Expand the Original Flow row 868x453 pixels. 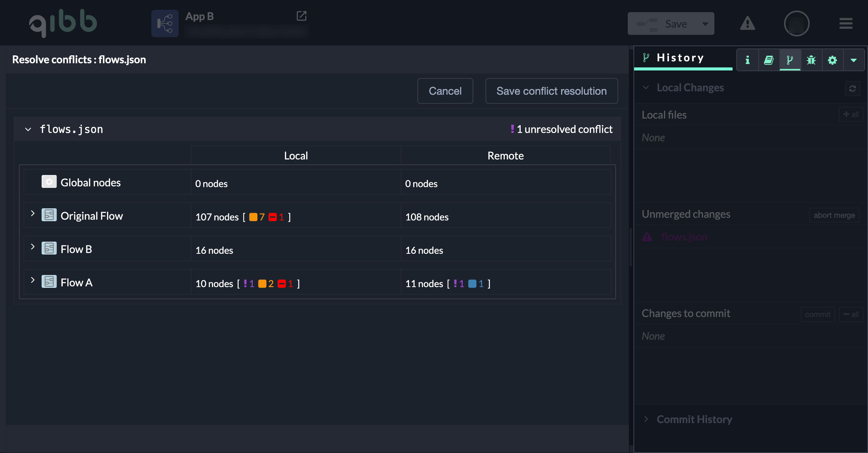(33, 214)
